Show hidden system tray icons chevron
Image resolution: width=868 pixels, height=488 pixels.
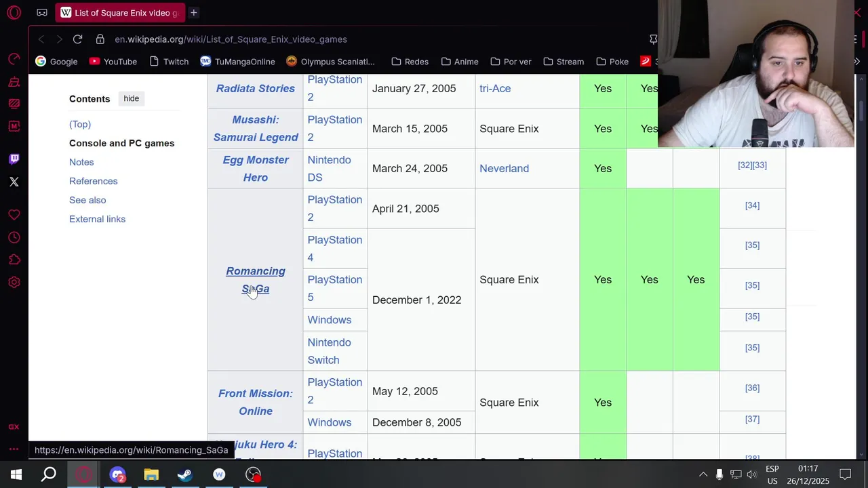tap(703, 474)
